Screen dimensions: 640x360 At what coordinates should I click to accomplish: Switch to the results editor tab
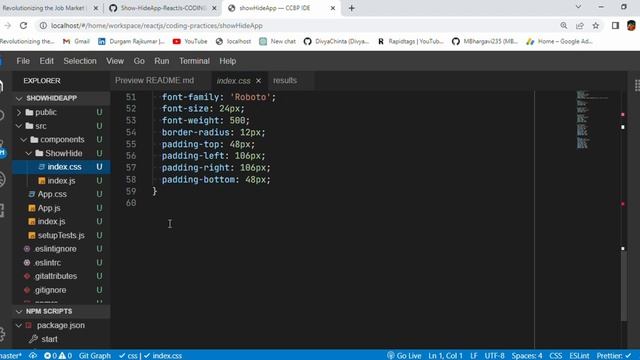pos(285,80)
